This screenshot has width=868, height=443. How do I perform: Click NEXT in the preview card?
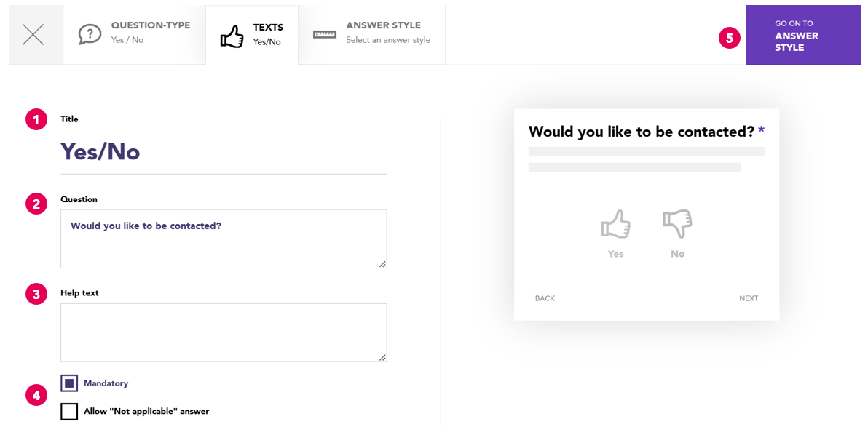[x=749, y=298]
